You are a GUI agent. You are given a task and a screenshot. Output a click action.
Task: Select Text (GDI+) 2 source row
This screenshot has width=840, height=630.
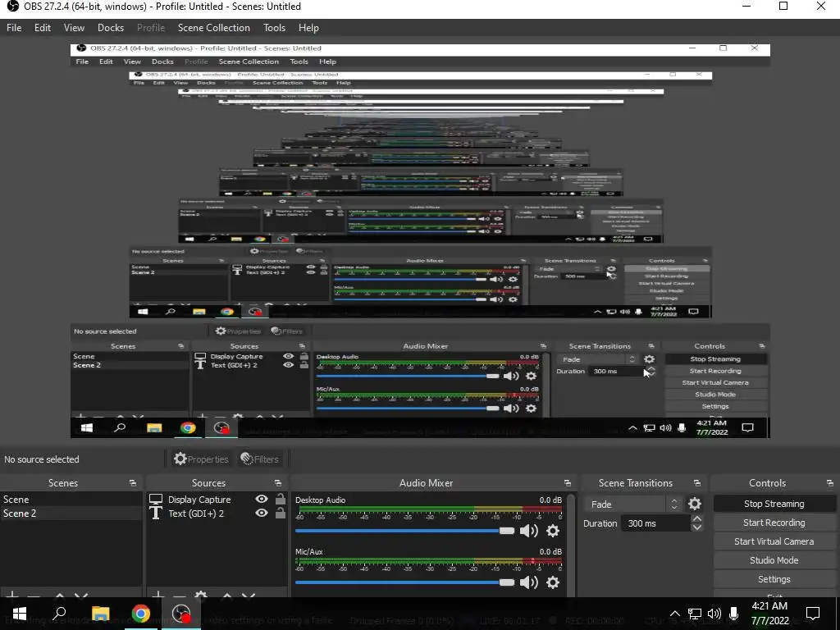217,514
